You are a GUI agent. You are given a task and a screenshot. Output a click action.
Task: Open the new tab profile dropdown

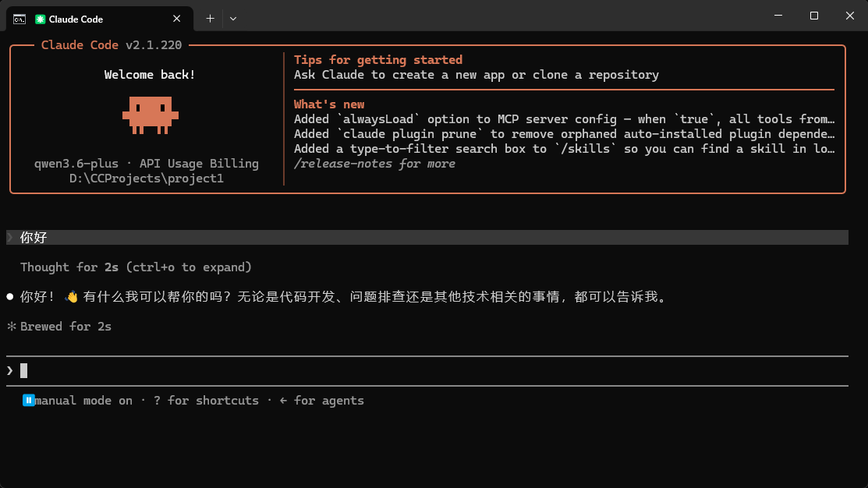[233, 19]
